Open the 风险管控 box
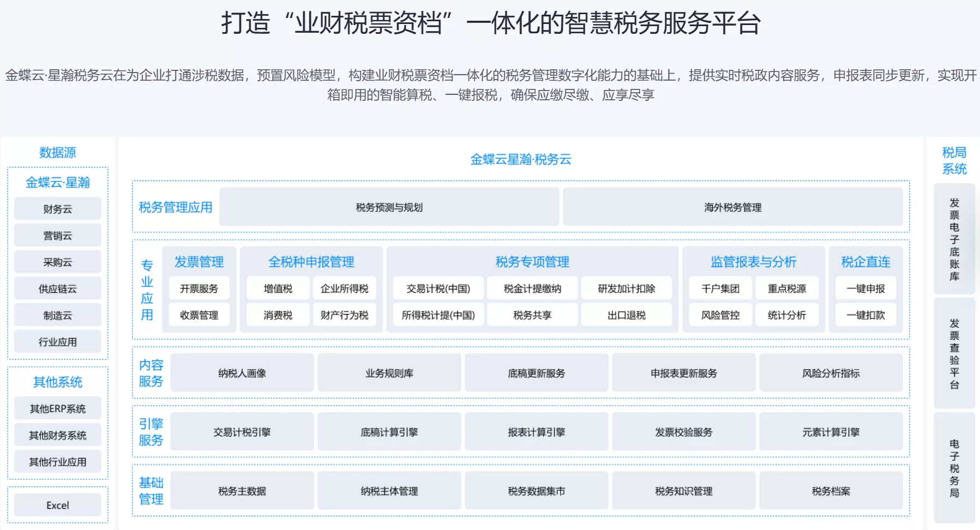 pos(720,315)
